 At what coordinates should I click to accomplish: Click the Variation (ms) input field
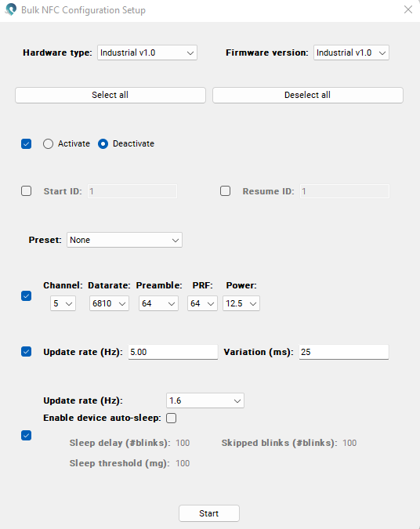click(x=344, y=352)
